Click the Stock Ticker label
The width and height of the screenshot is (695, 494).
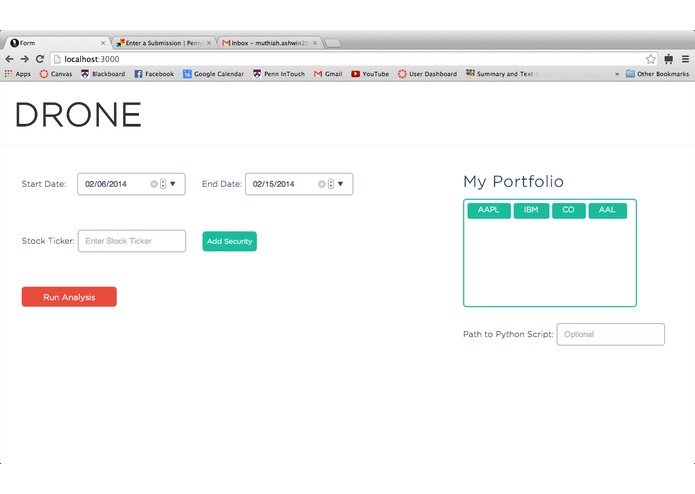48,241
